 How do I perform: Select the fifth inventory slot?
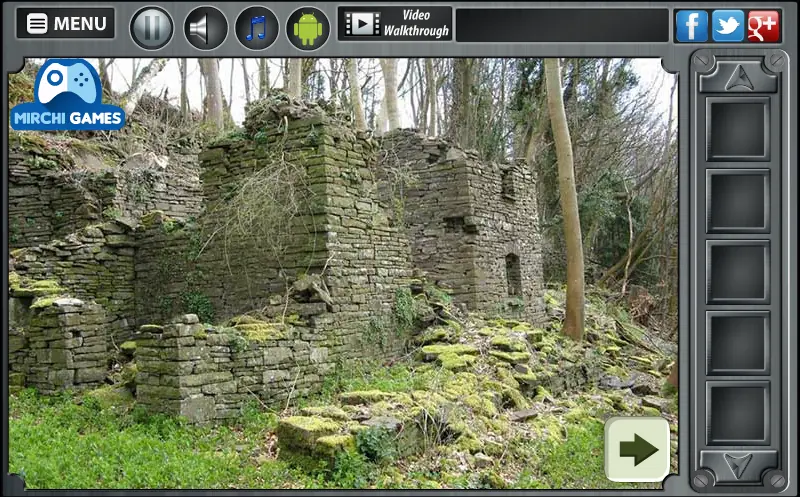pyautogui.click(x=738, y=413)
